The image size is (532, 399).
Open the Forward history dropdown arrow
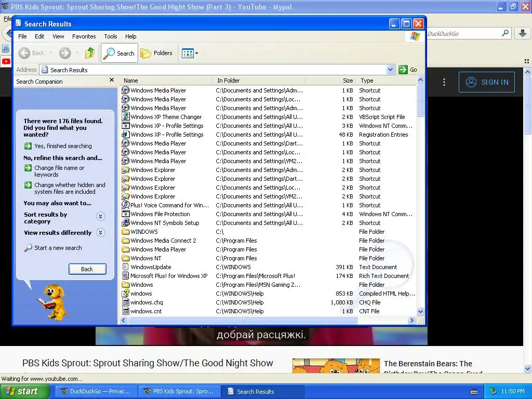[77, 53]
